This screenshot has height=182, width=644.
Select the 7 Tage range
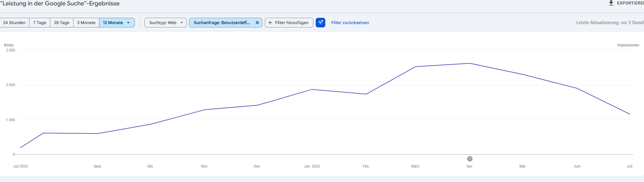tap(40, 23)
